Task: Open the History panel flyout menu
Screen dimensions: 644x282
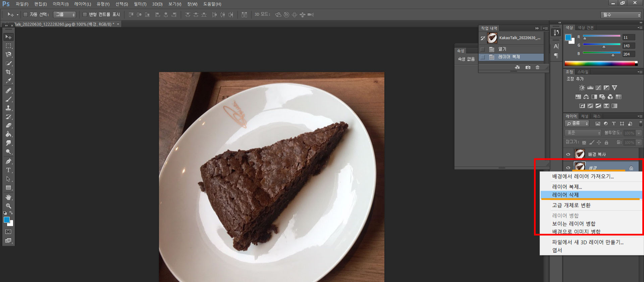Action: (545, 28)
